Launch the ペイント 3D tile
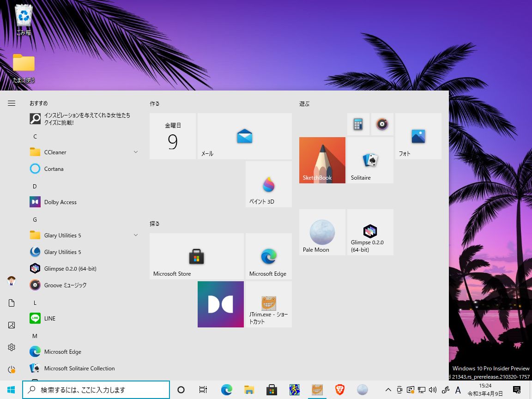The height and width of the screenshot is (399, 532). pos(268,184)
